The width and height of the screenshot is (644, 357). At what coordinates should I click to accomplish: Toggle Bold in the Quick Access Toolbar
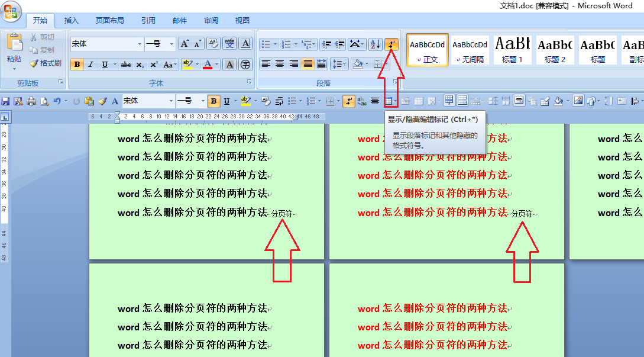tap(213, 101)
